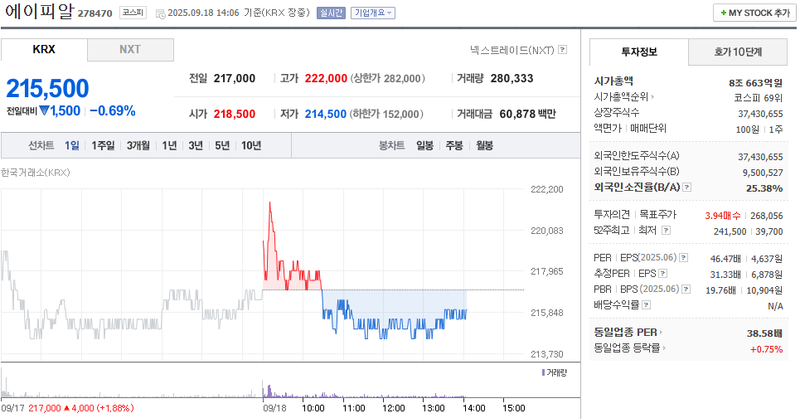Expand the 시가총액순위 arrow link
Viewport: 800px width, 419px height.
[x=653, y=96]
